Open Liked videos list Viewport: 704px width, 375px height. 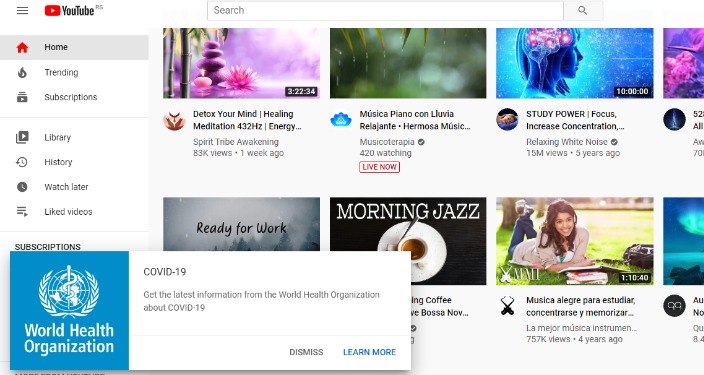coord(74,212)
